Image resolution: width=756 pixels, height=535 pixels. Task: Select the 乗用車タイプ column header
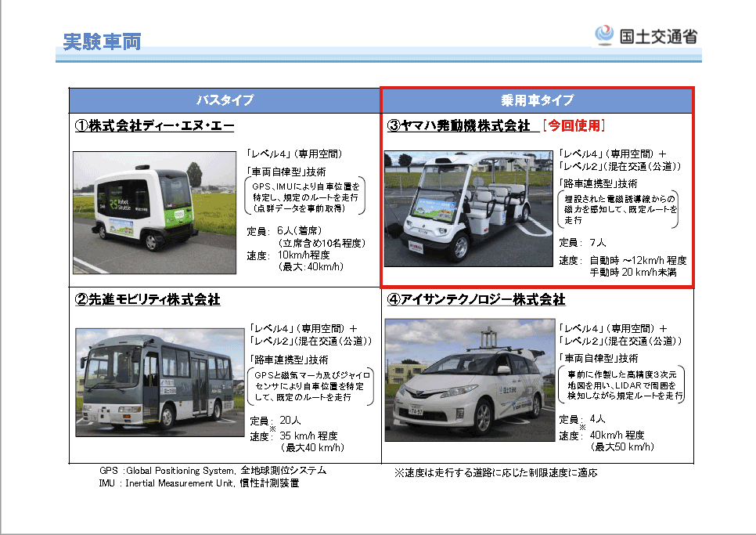tap(537, 100)
